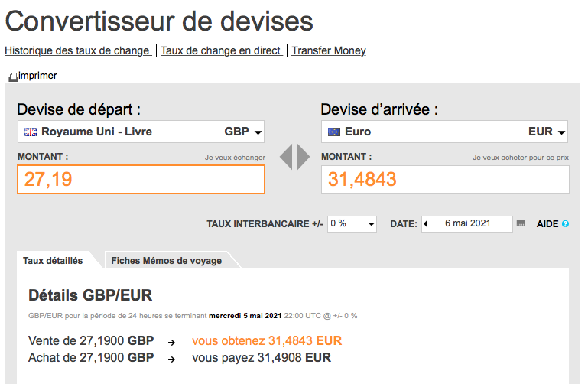Click the Euro flag icon
This screenshot has width=588, height=384.
[x=333, y=132]
